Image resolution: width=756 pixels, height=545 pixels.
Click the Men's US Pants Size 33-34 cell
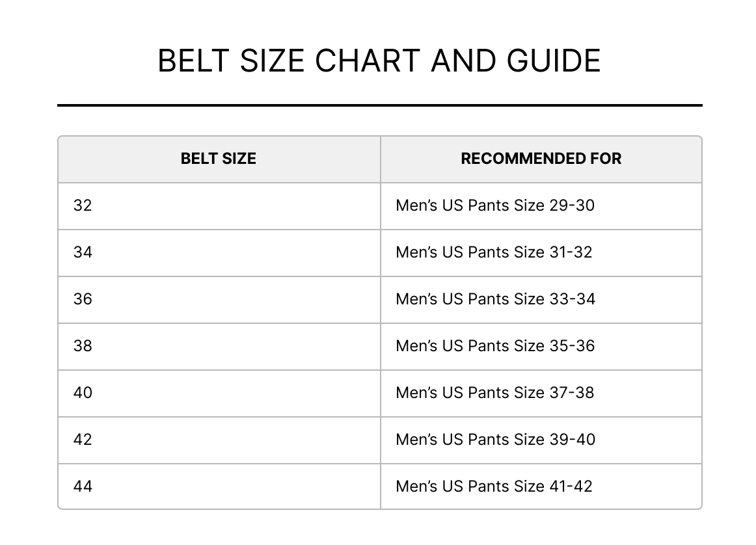pyautogui.click(x=495, y=299)
